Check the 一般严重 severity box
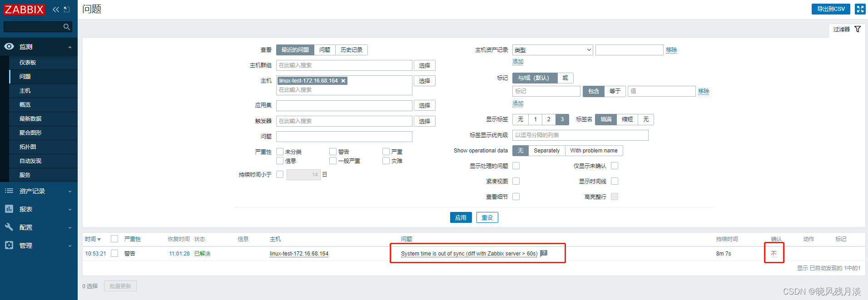Screen dimensions: 868x300 pyautogui.click(x=333, y=161)
